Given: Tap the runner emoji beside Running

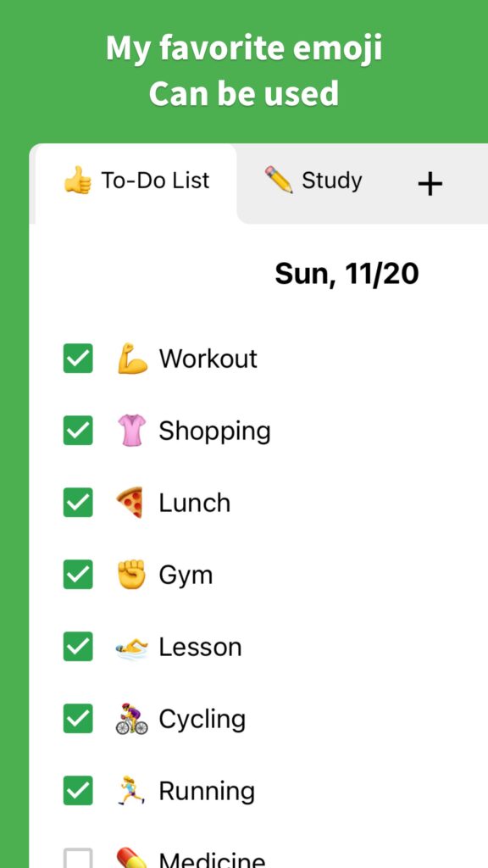Looking at the screenshot, I should coord(131,791).
